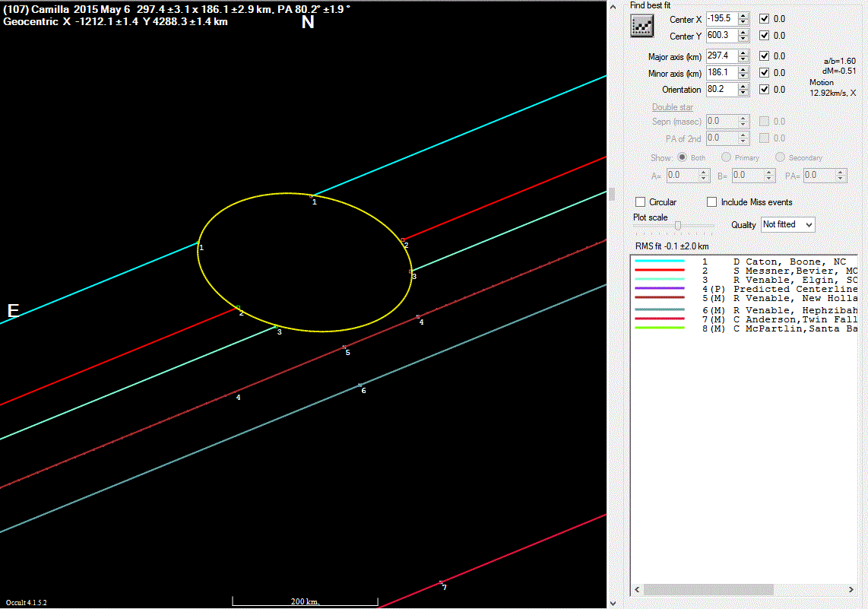The image size is (868, 609).
Task: Click the green color line for observer 8
Action: (x=660, y=328)
